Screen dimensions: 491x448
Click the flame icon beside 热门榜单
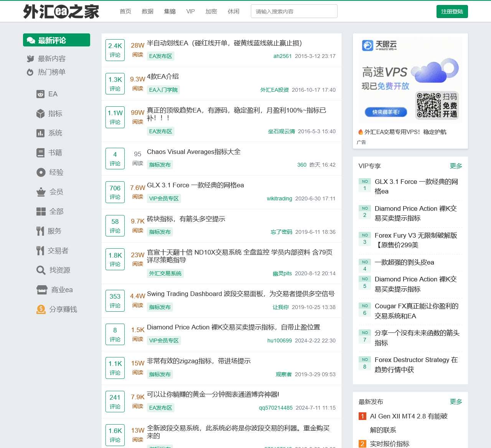pyautogui.click(x=30, y=72)
